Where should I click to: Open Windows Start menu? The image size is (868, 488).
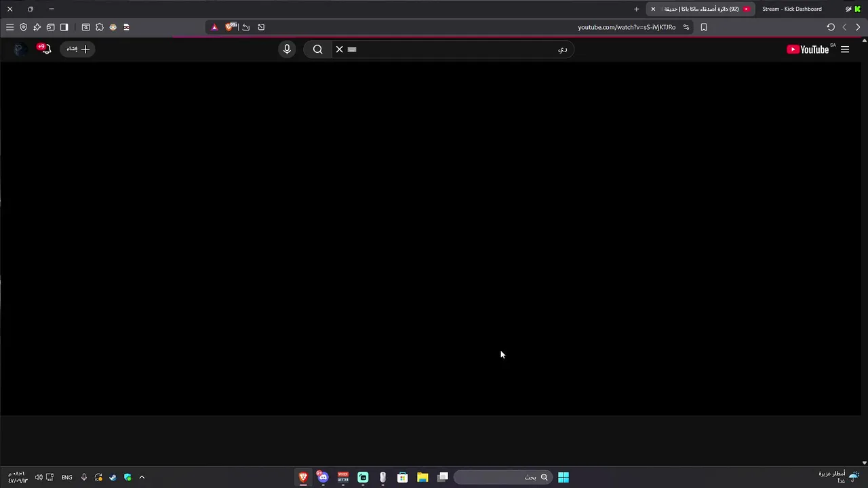tap(564, 477)
